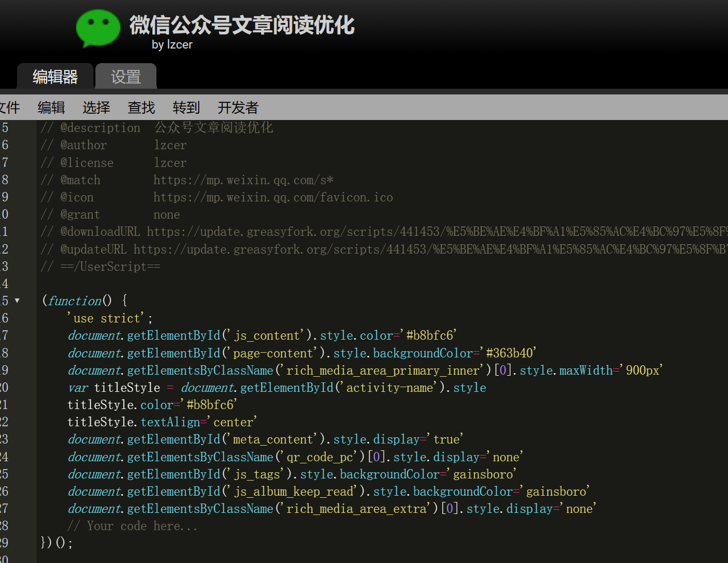728x563 pixels.
Task: Open the 文件 menu
Action: coord(9,107)
